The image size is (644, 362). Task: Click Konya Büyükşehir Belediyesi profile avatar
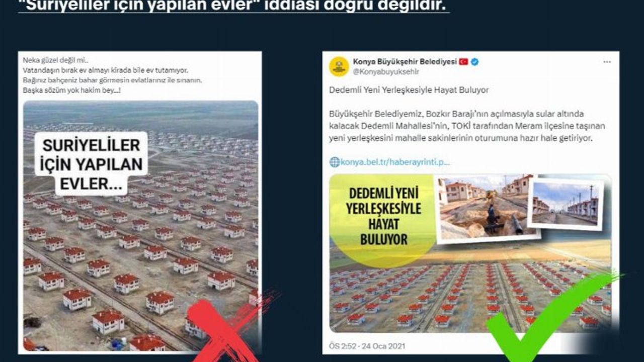pyautogui.click(x=339, y=66)
